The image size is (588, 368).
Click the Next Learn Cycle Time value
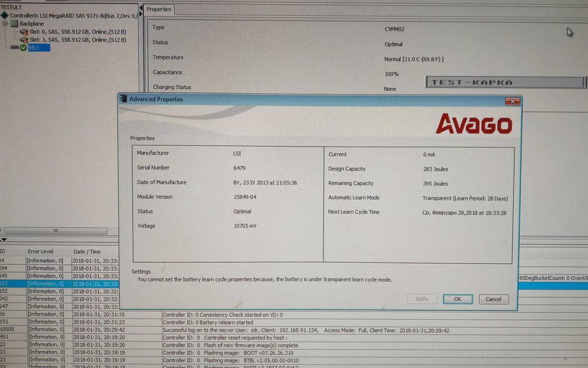(465, 213)
